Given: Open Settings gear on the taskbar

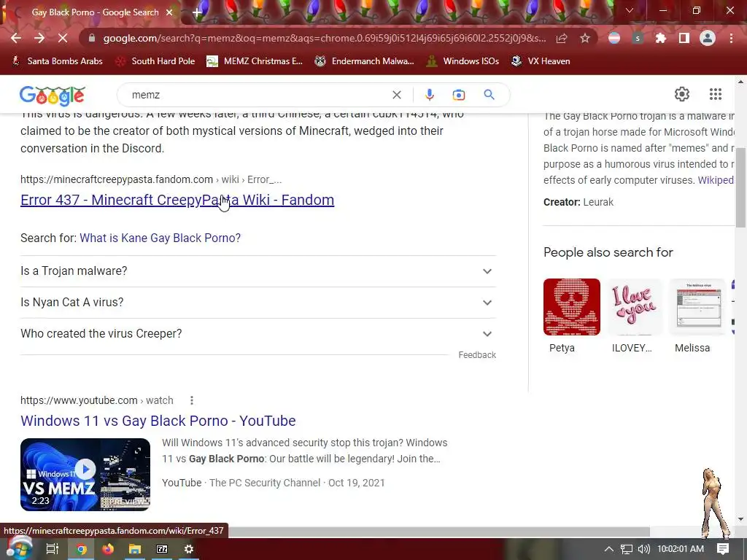Looking at the screenshot, I should click(189, 549).
